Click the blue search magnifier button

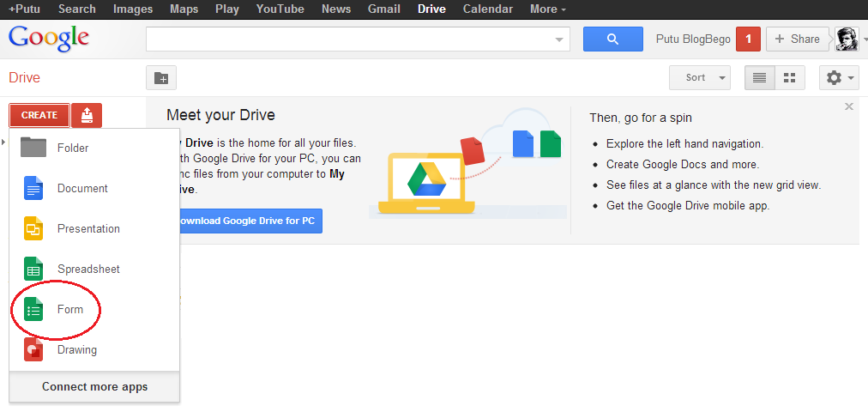point(612,39)
